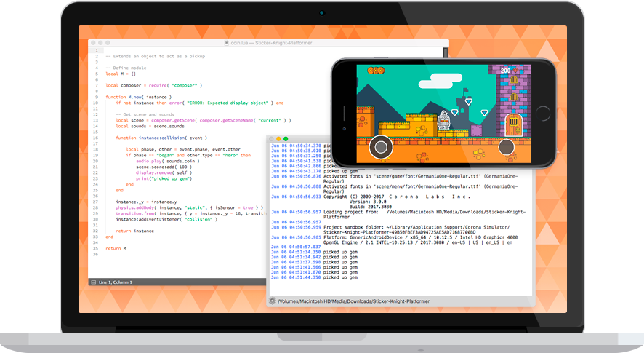Click the highest floating gem in the game
The image size is (644, 353).
(468, 100)
